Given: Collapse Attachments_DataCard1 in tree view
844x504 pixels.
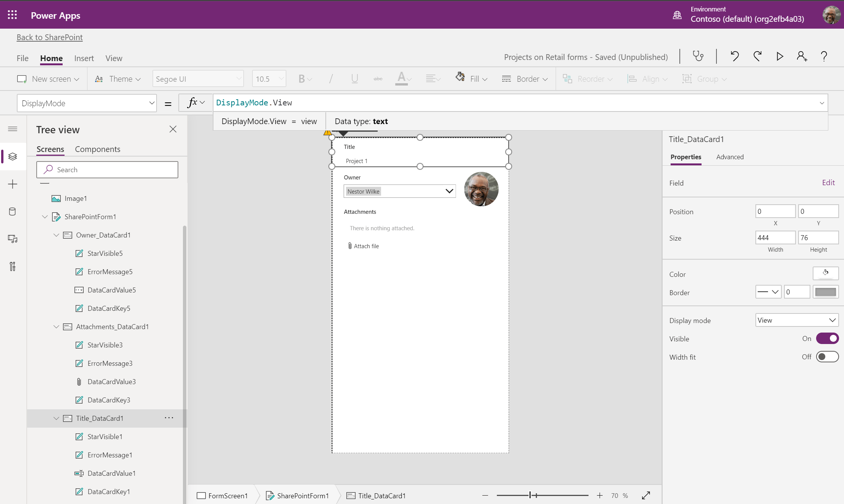Looking at the screenshot, I should [x=56, y=327].
